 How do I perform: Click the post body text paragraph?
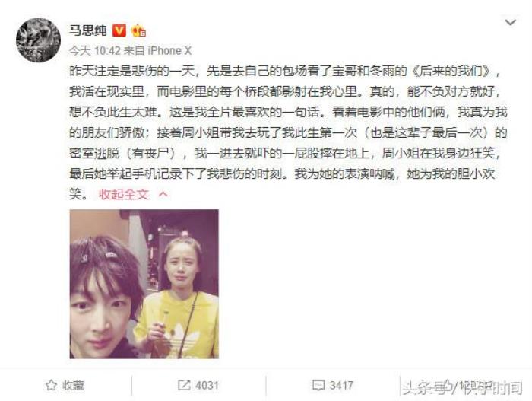point(288,132)
